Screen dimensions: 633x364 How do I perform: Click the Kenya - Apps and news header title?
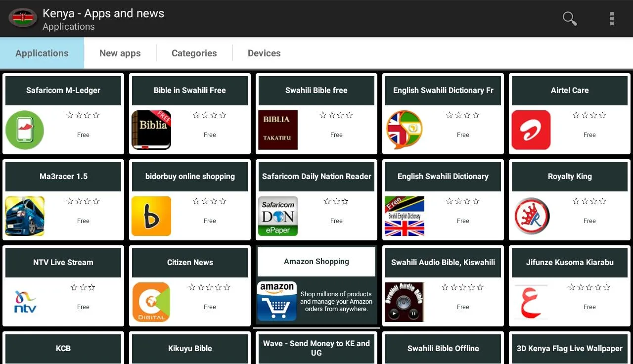[103, 13]
